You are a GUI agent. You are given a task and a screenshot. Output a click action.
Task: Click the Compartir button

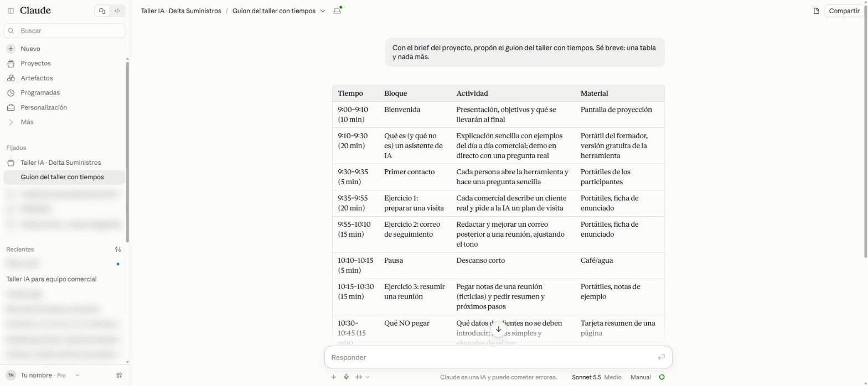(844, 11)
